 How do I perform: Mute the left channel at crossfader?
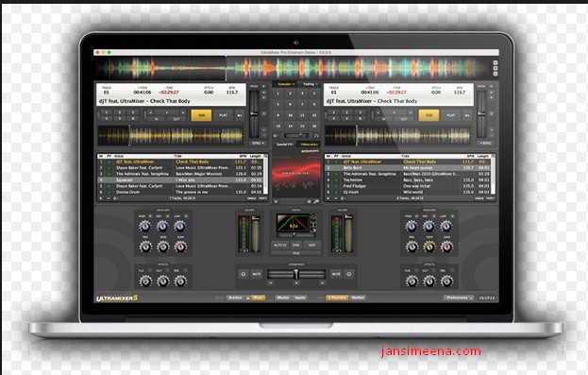(257, 274)
